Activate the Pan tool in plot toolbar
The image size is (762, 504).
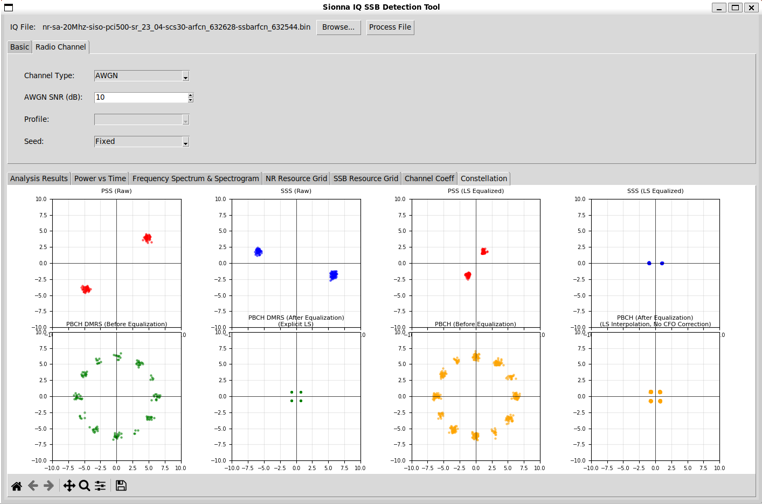click(69, 486)
